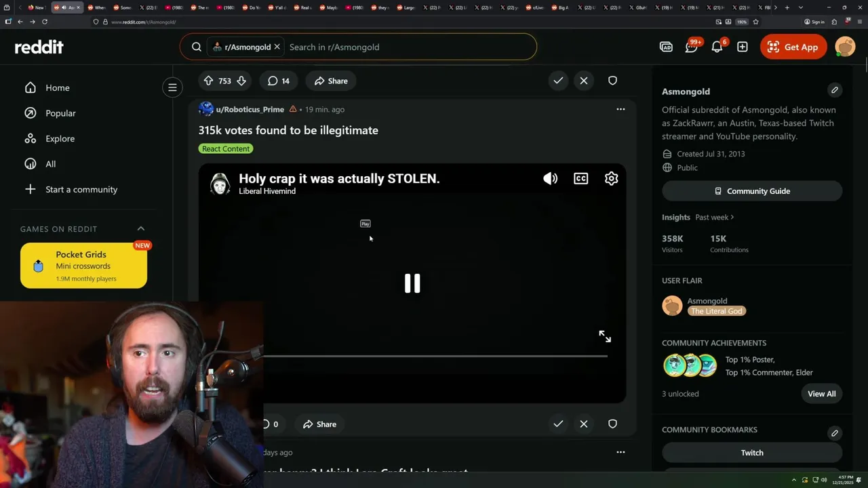Viewport: 868px width, 488px height.
Task: Remove top post with X icon
Action: click(x=584, y=81)
